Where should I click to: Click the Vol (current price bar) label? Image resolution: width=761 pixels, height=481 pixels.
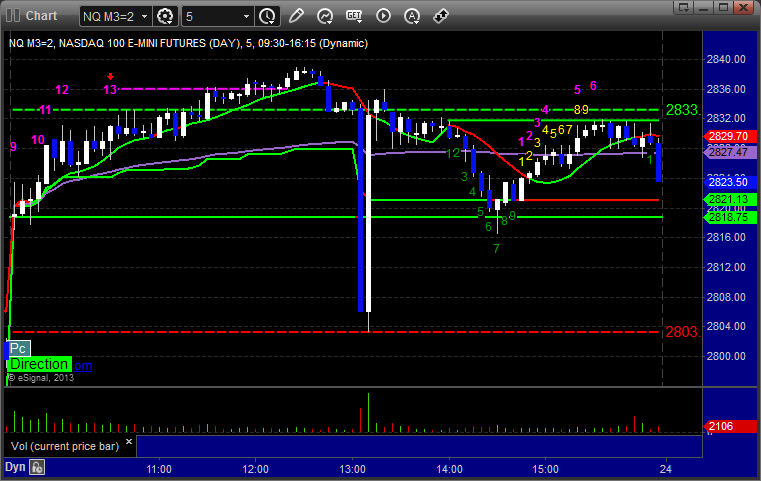click(x=65, y=446)
